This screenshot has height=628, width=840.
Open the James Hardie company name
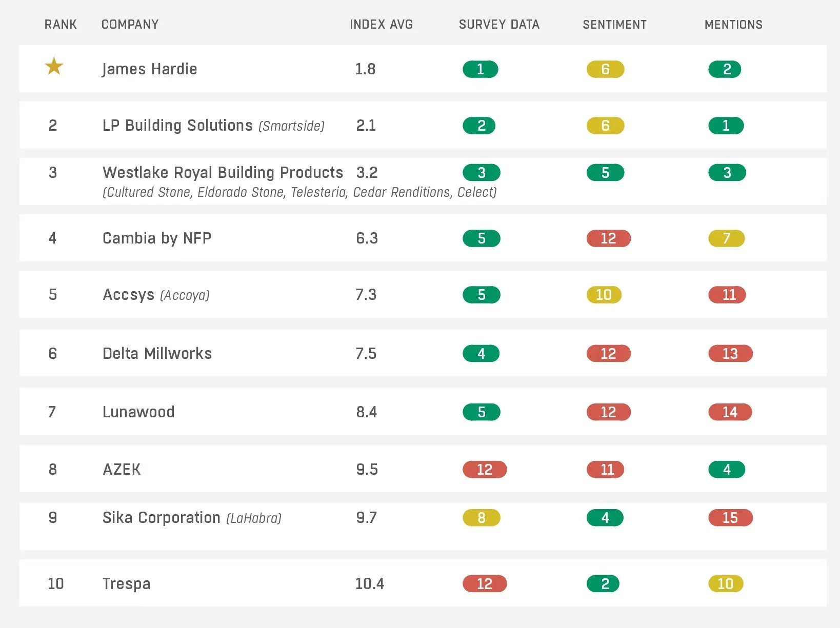tap(149, 69)
